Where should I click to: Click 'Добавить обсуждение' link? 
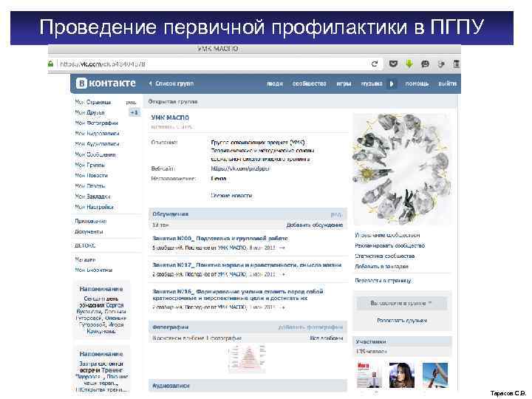(x=315, y=225)
